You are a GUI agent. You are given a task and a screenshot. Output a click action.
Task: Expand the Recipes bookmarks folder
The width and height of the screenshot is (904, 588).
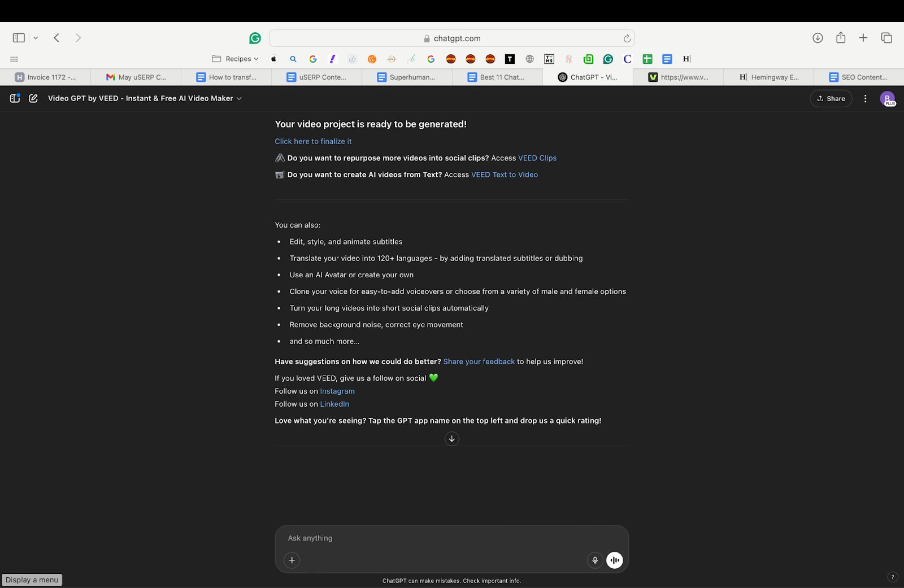coord(235,59)
